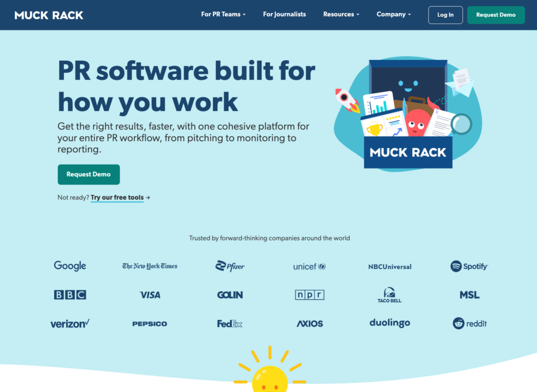Click the PEPSICO logo
This screenshot has width=537, height=392.
click(x=149, y=323)
